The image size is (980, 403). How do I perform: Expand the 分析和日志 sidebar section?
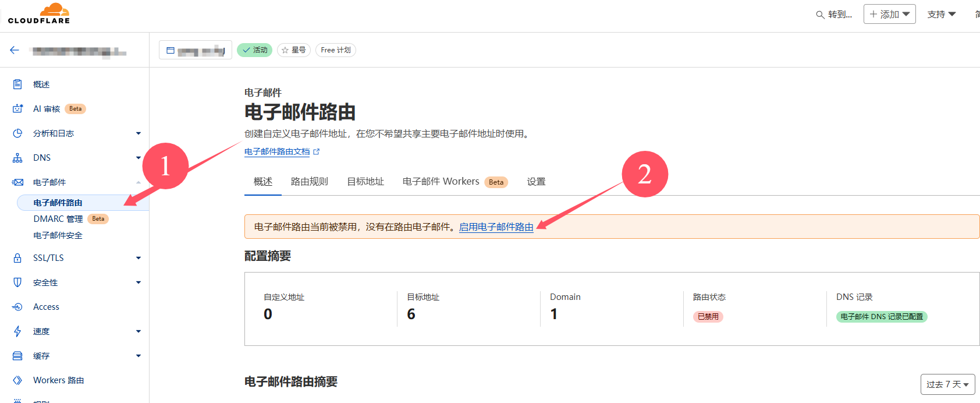139,133
